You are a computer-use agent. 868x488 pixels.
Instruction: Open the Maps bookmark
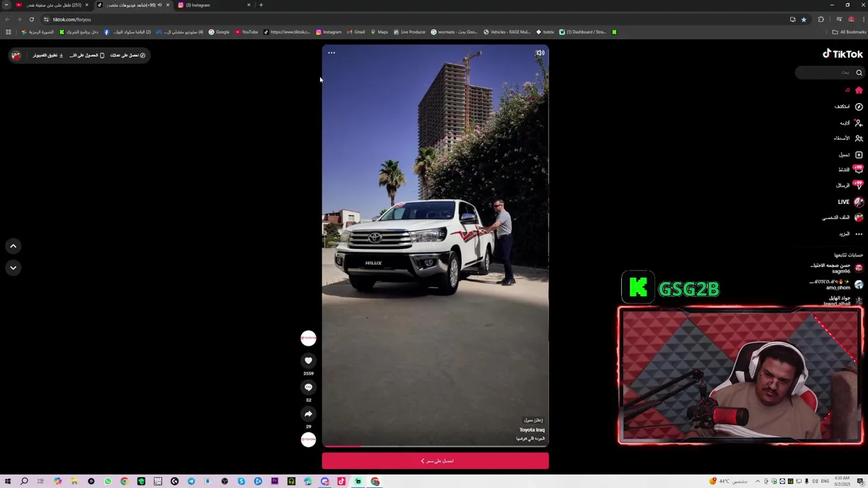click(379, 32)
